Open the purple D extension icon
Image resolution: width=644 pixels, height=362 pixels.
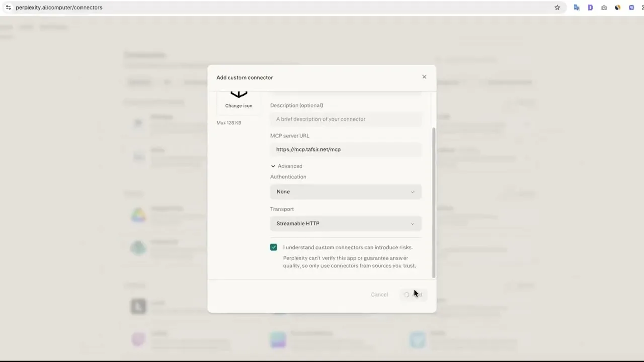click(x=590, y=7)
